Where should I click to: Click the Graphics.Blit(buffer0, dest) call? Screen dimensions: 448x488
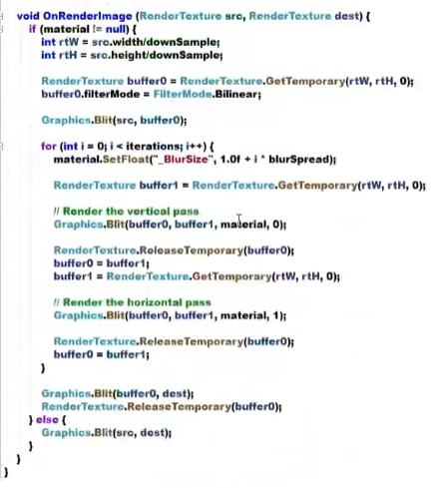[x=118, y=393]
